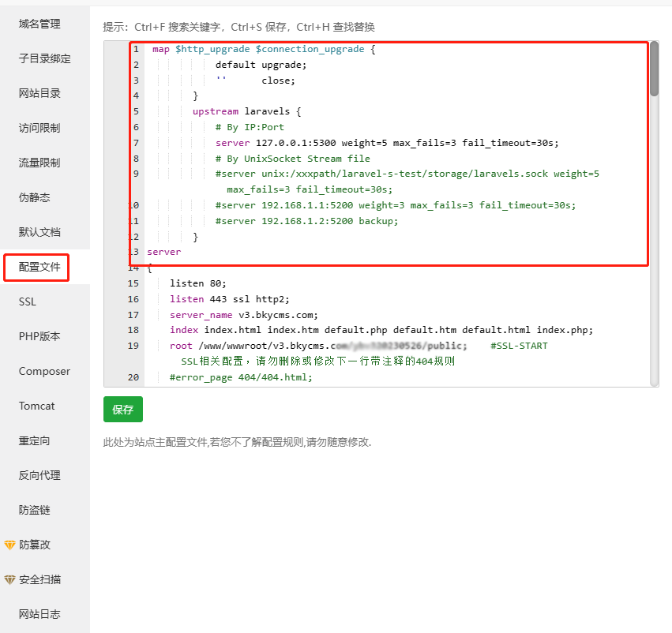Click the green 保存 button
Viewport: 672px width, 633px height.
(x=123, y=410)
